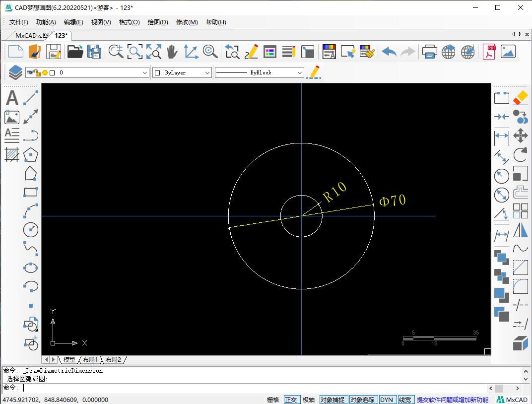Expand the layer 0 dropdown
The width and height of the screenshot is (532, 404).
tap(145, 72)
